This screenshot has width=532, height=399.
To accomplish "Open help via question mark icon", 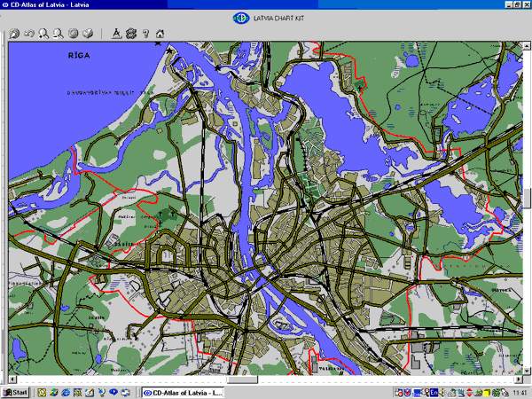I will [x=145, y=34].
